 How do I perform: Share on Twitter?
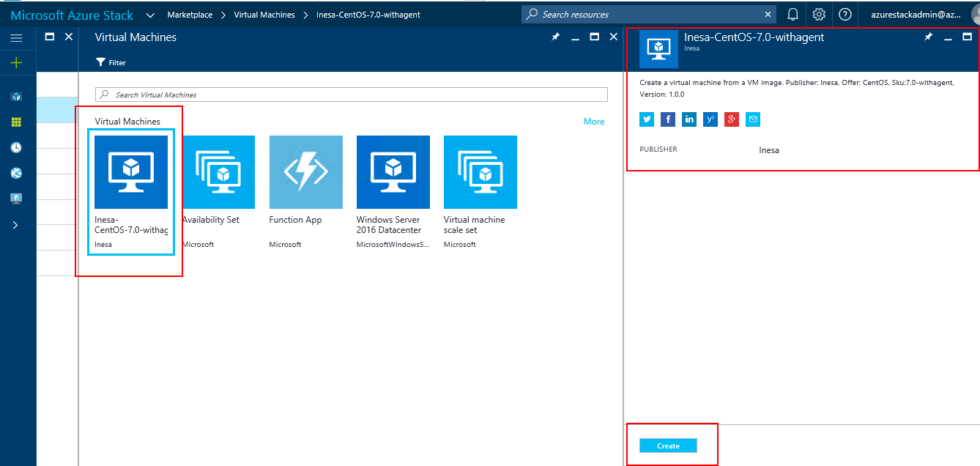pos(647,119)
